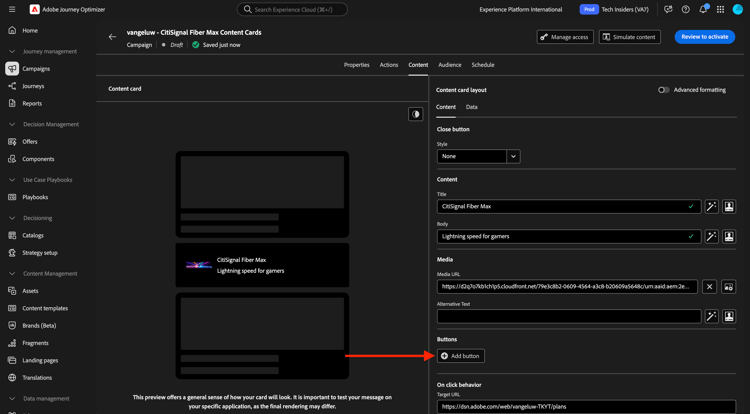750x414 pixels.
Task: Open the hamburger navigation menu
Action: click(x=12, y=9)
